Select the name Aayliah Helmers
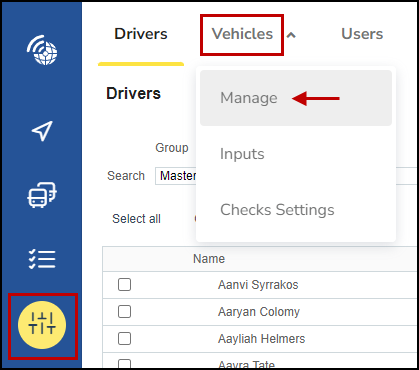This screenshot has height=370, width=419. pyautogui.click(x=261, y=339)
